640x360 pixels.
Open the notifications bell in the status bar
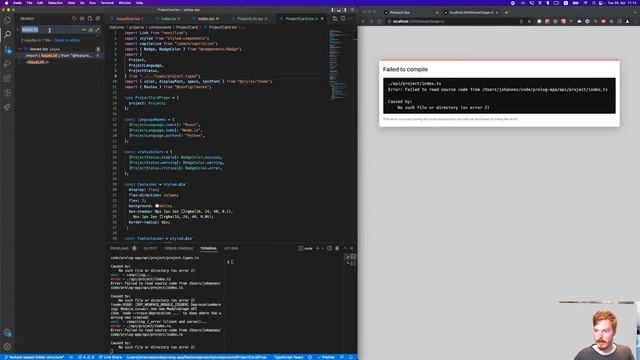click(x=350, y=357)
